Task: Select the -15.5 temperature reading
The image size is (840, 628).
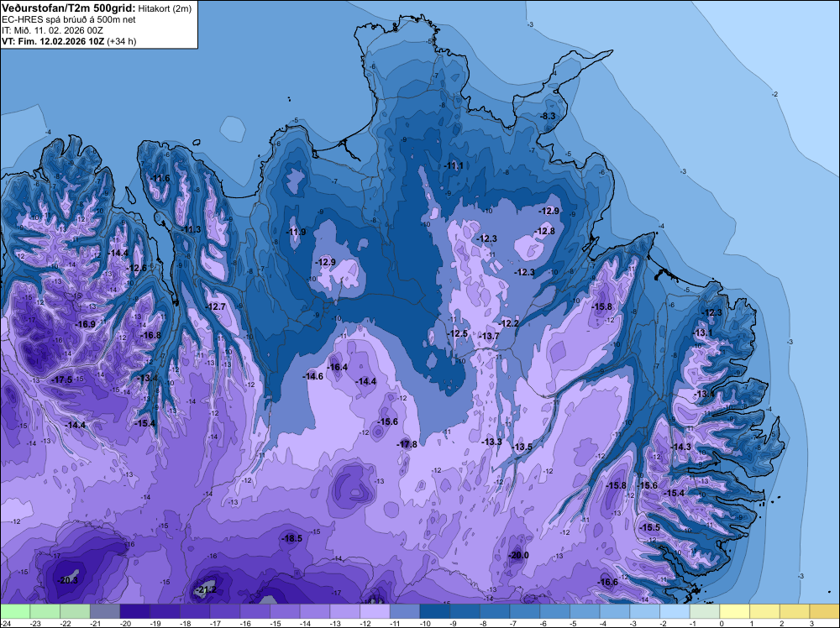Action: (650, 527)
